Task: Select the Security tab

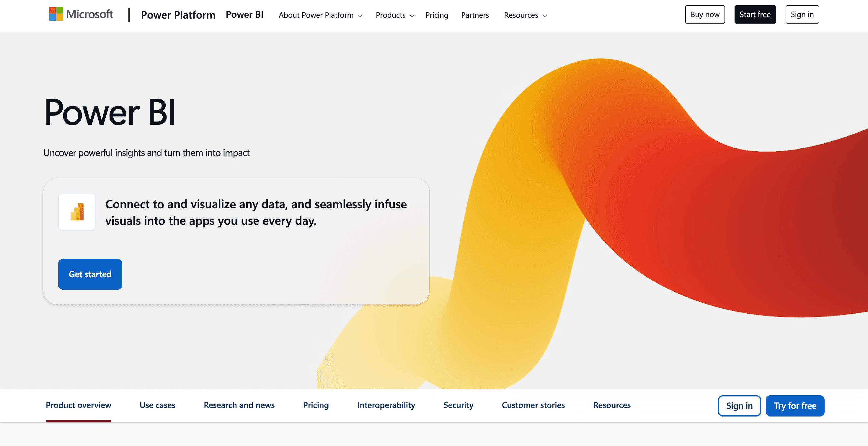Action: [x=458, y=405]
